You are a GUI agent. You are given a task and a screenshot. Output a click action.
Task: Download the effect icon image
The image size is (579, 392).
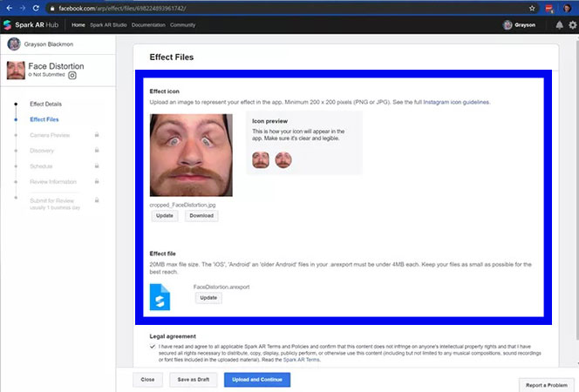pyautogui.click(x=201, y=216)
